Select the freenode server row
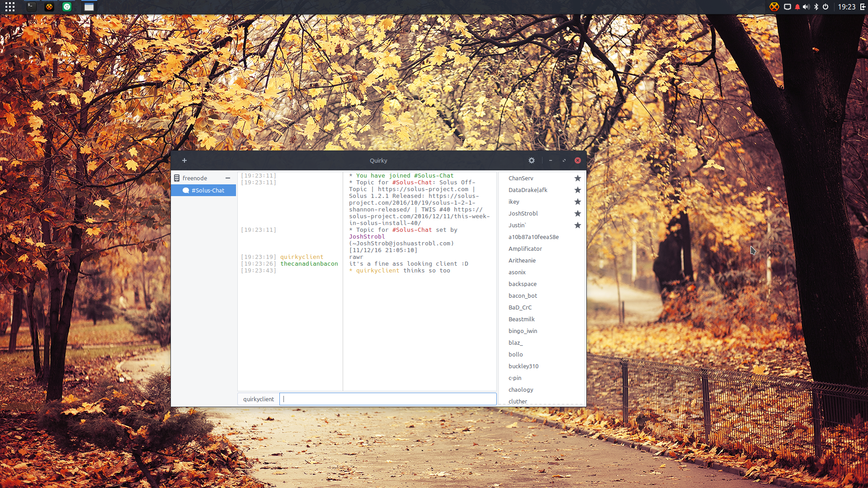This screenshot has width=868, height=488. pos(203,178)
